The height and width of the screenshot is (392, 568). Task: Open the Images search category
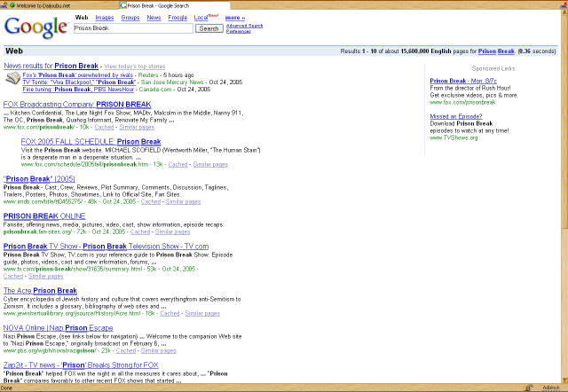(105, 18)
